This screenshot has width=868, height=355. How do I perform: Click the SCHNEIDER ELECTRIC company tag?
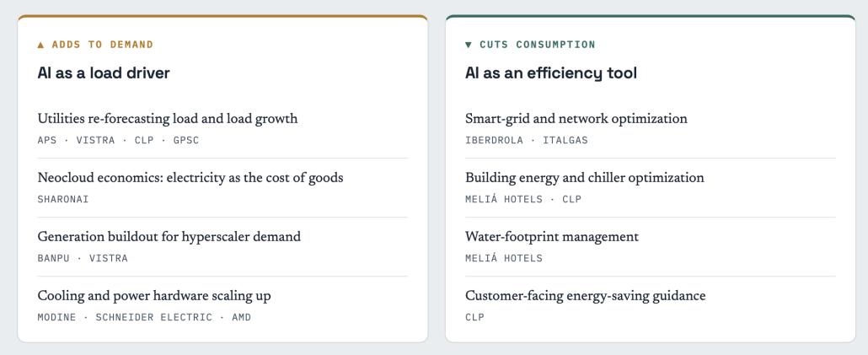[x=154, y=318]
